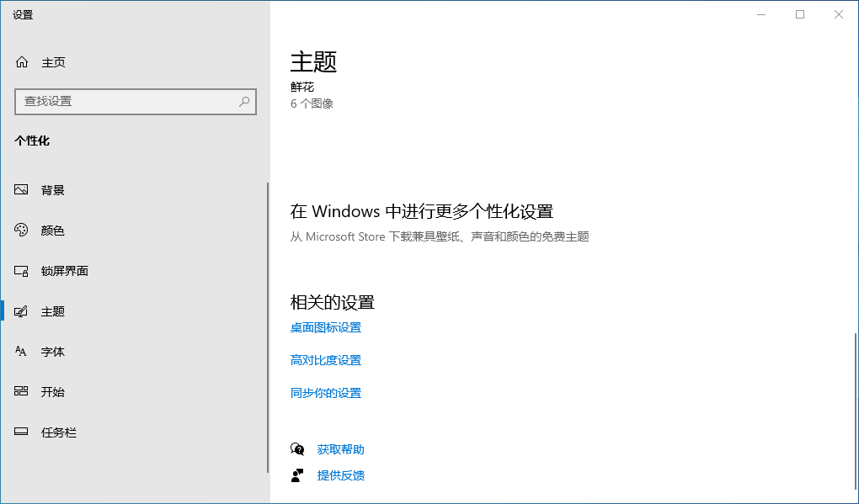
Task: Switch to the 锁屏界面 settings section
Action: 63,270
